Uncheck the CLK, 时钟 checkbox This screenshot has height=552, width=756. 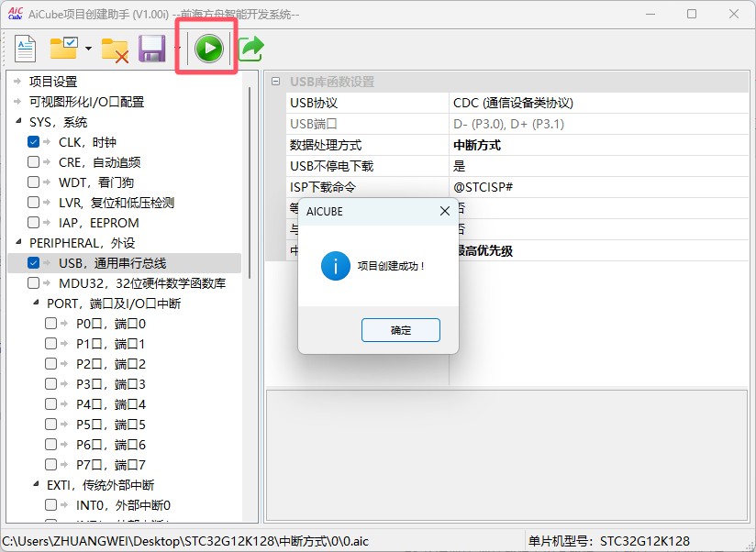[33, 142]
